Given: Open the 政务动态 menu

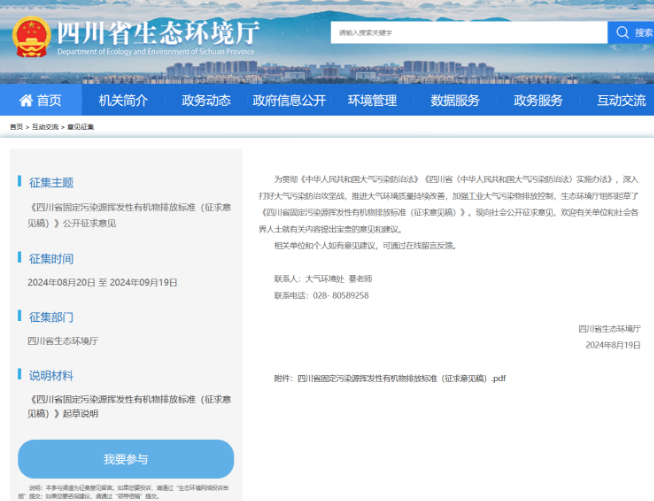Looking at the screenshot, I should [x=206, y=100].
